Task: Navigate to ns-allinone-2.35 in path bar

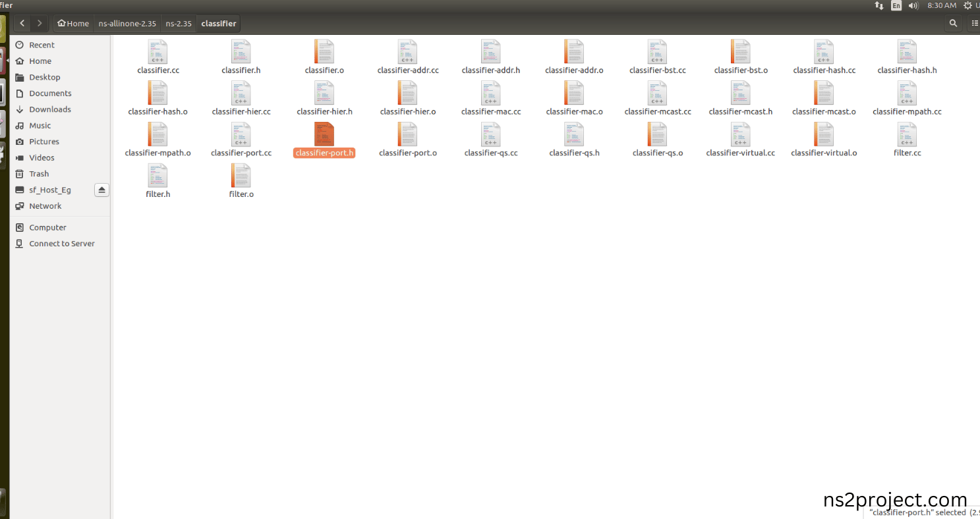Action: 127,23
